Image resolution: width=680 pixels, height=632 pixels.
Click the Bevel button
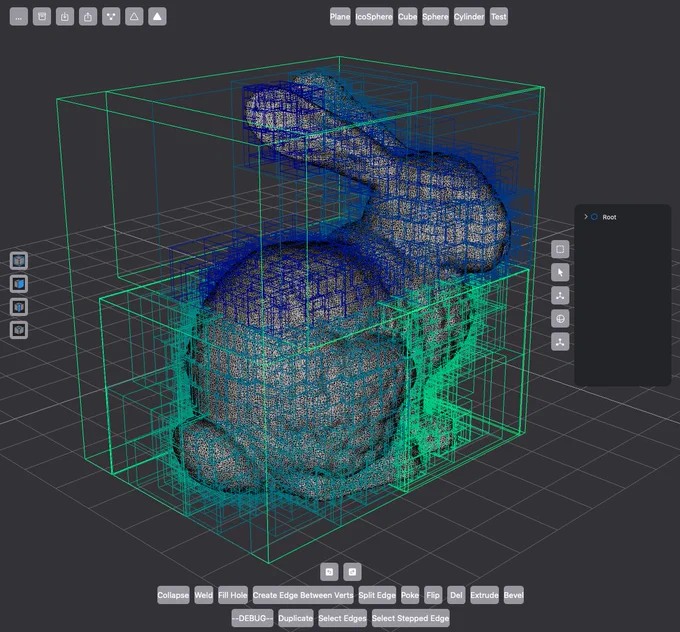click(513, 595)
